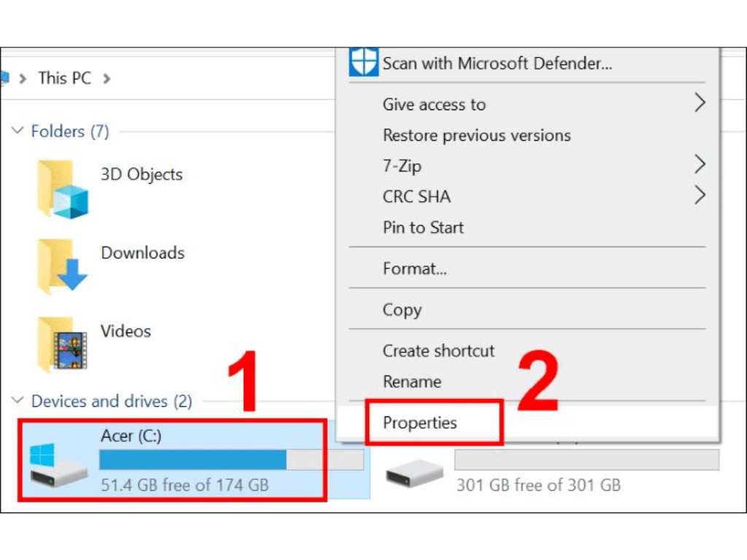Select the Acer (C:) drive icon
Viewport: 747px width, 560px height.
(x=58, y=467)
